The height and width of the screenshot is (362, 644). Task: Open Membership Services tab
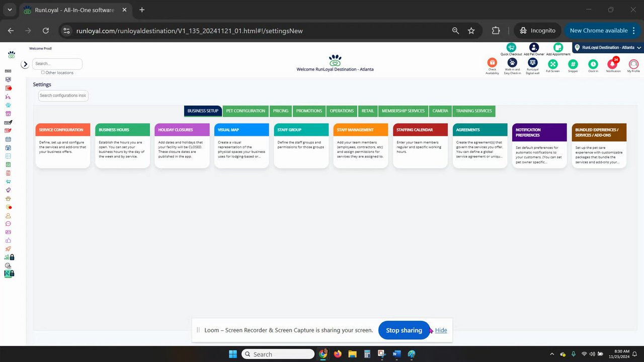point(403,111)
